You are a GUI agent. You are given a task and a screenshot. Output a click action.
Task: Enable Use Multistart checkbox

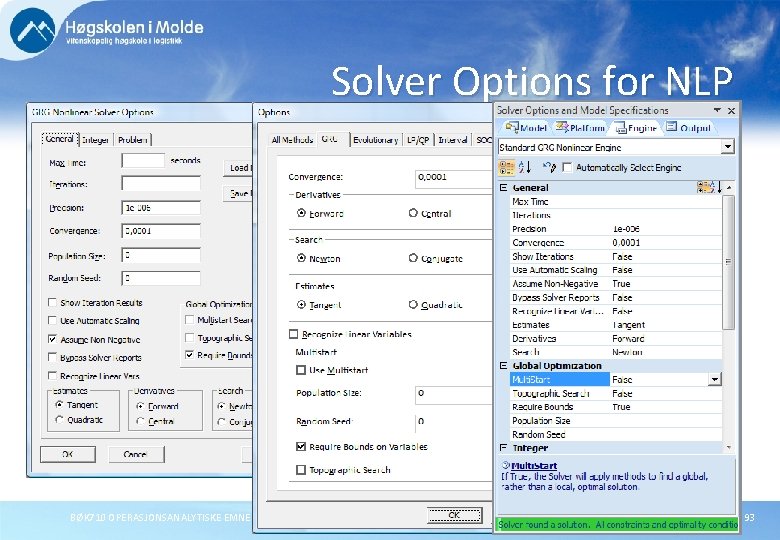click(301, 370)
